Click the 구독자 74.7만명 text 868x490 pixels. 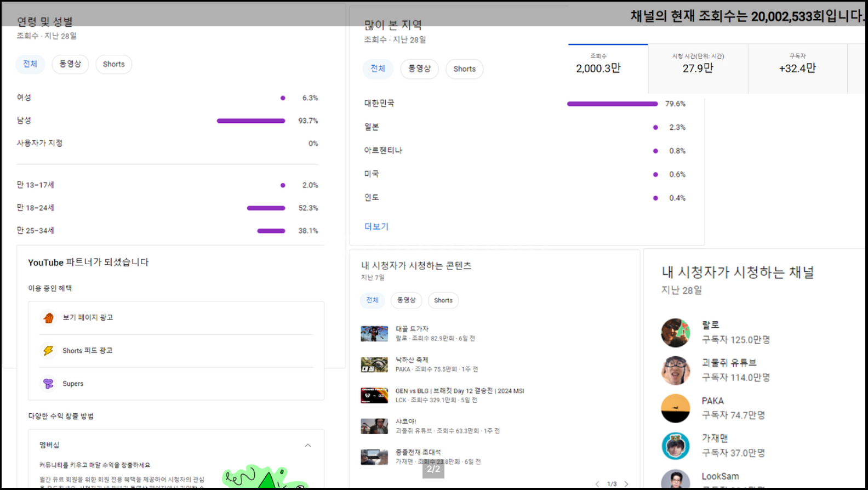733,415
